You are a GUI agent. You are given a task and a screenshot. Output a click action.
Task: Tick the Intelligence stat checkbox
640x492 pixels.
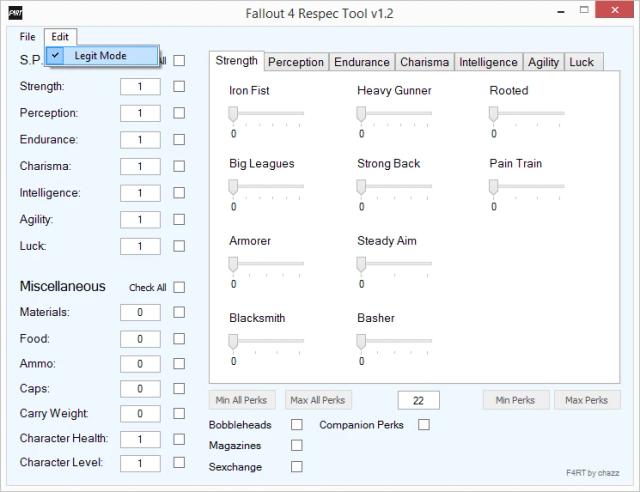click(x=179, y=193)
